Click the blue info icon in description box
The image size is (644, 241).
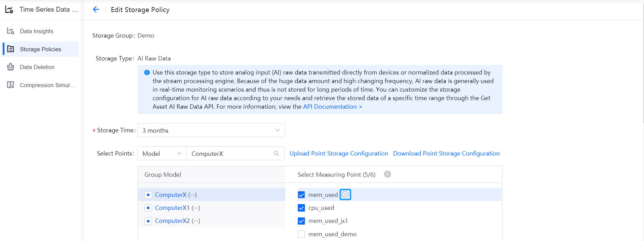click(147, 72)
